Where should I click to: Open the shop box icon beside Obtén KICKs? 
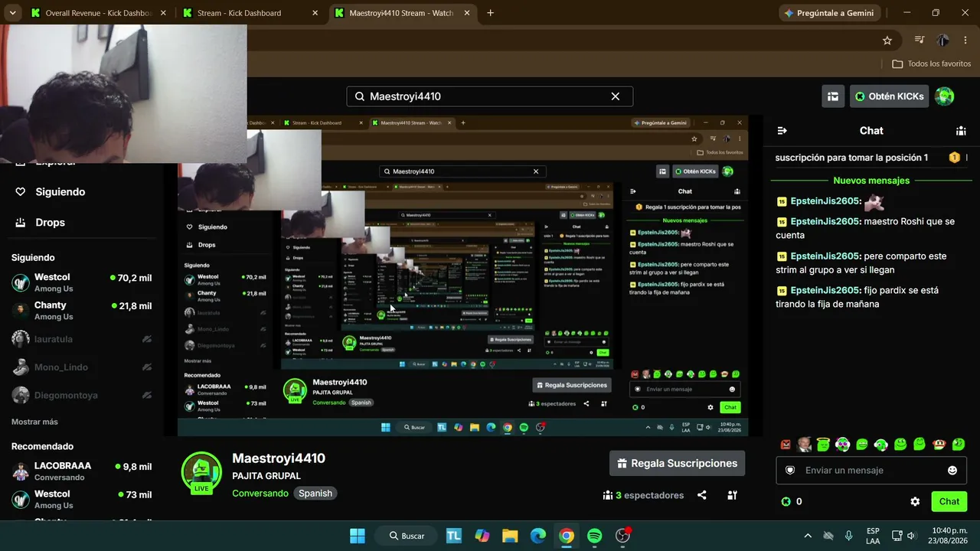tap(833, 96)
